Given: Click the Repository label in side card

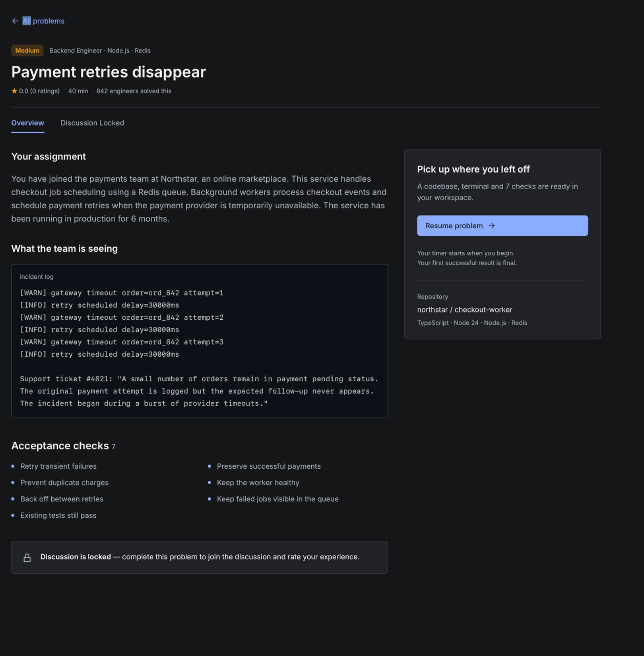Looking at the screenshot, I should click(x=433, y=297).
